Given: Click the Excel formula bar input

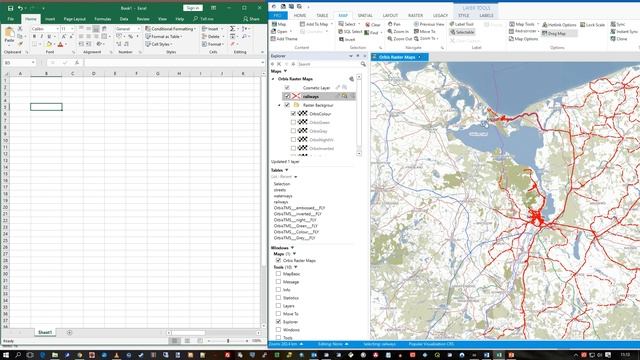Looking at the screenshot, I should (x=173, y=62).
